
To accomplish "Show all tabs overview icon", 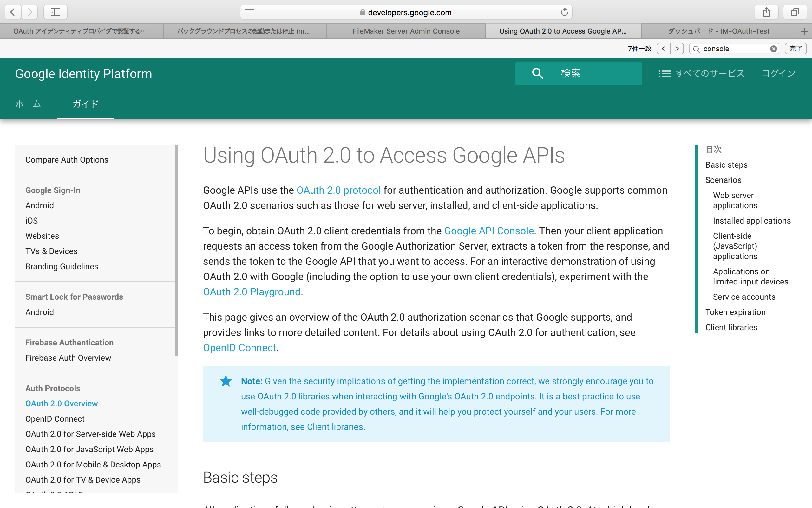I will tap(795, 12).
